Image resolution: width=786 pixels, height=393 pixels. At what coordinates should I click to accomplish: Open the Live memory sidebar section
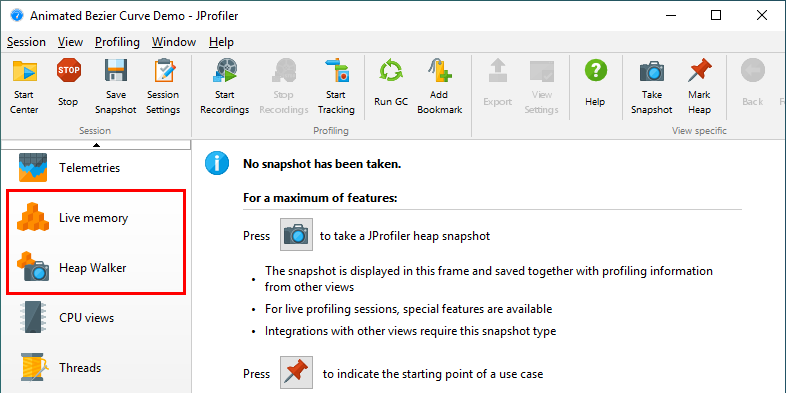[x=95, y=218]
